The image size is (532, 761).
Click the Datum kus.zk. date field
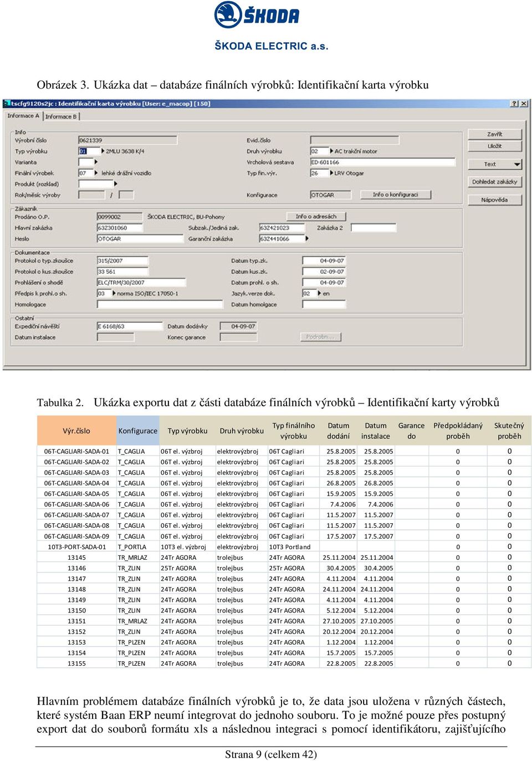(x=324, y=272)
